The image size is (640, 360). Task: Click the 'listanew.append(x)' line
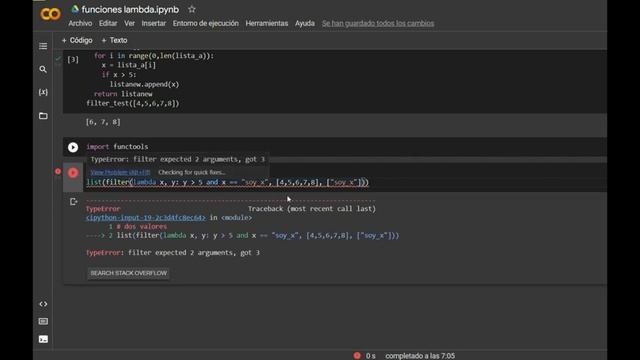144,84
